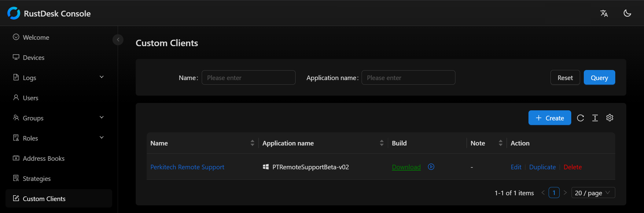Click the RustDesk logo icon
Image resolution: width=644 pixels, height=213 pixels.
tap(14, 13)
